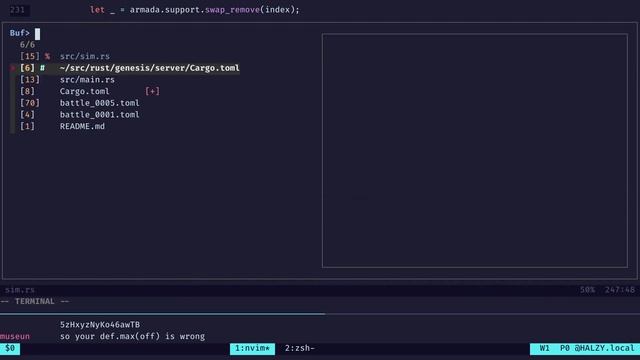Image resolution: width=640 pixels, height=360 pixels.
Task: Choose the Cargo.toml buffer marked [+]
Action: pos(84,91)
